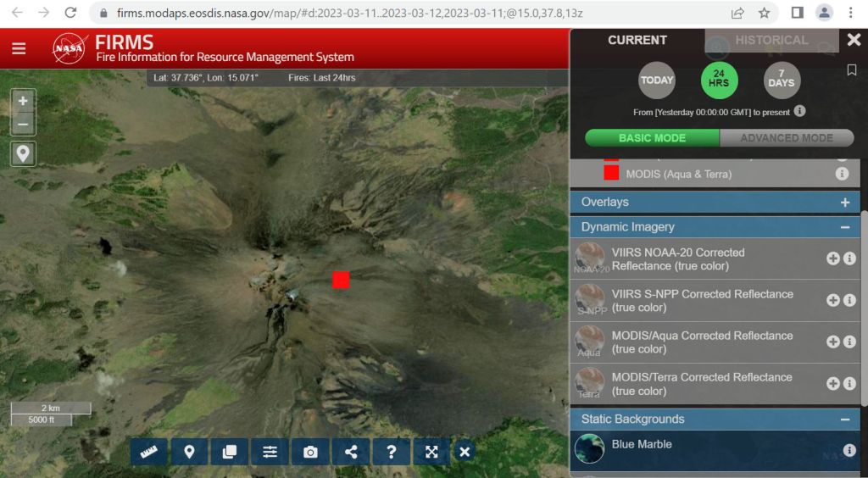This screenshot has height=478, width=868.
Task: Collapse the Dynamic Imagery section
Action: (x=844, y=227)
